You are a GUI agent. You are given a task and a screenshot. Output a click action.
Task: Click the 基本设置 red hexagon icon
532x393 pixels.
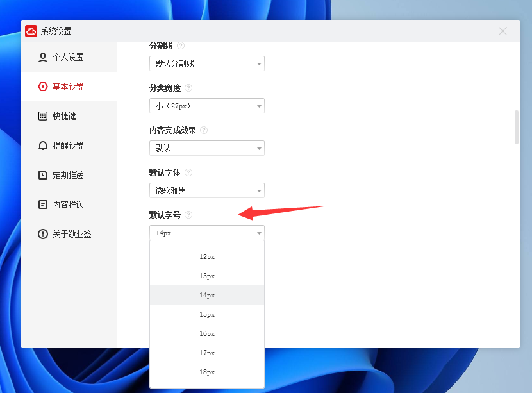click(43, 87)
